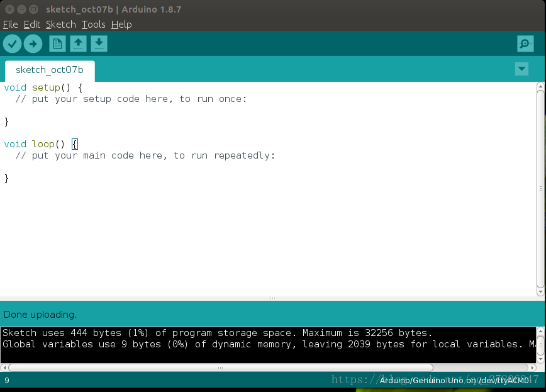Open a sketch with the Open icon
The width and height of the screenshot is (546, 392).
[79, 44]
